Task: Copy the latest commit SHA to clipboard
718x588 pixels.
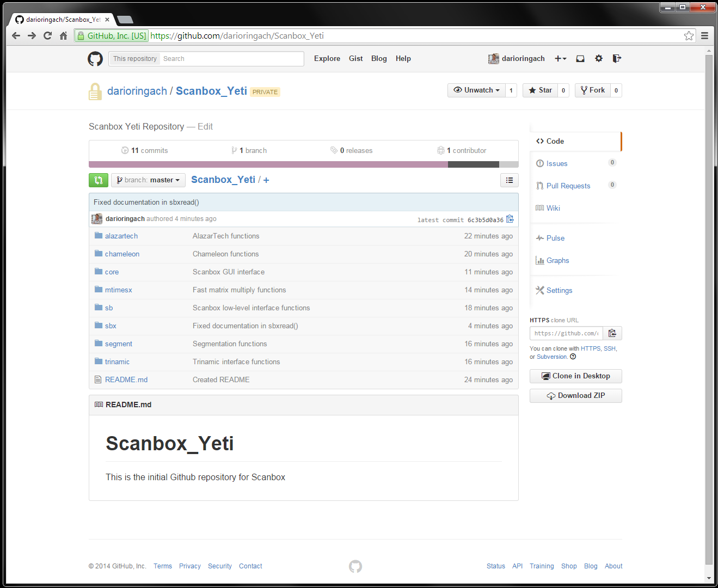Action: click(x=510, y=219)
